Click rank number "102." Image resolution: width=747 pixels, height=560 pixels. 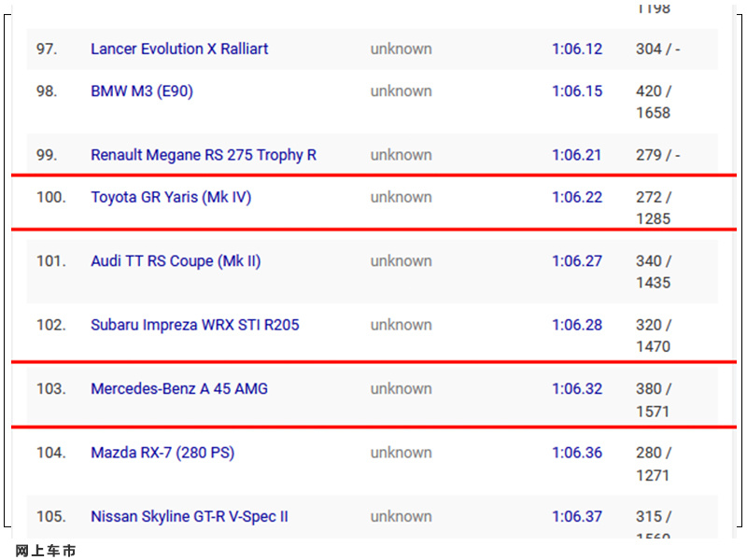51,325
